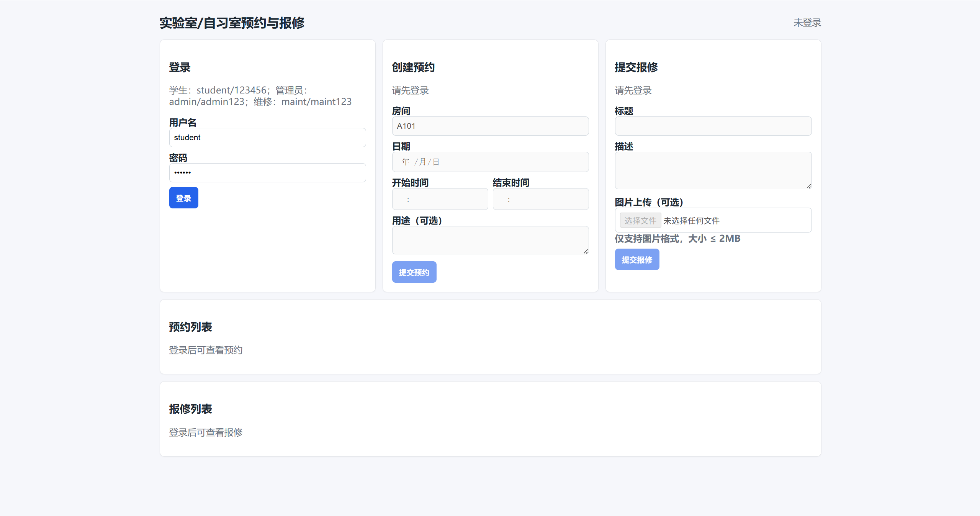Image resolution: width=980 pixels, height=516 pixels.
Task: Click the 描述 description text area
Action: [x=713, y=170]
